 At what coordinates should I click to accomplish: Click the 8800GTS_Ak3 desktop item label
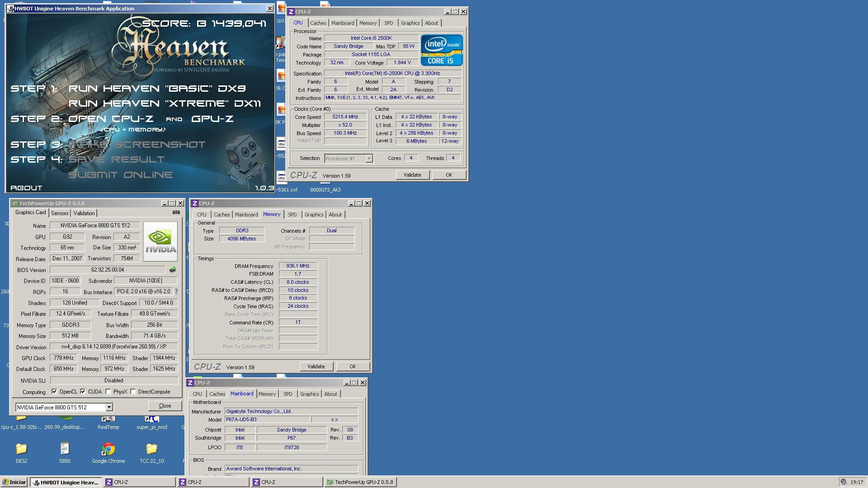tap(325, 190)
